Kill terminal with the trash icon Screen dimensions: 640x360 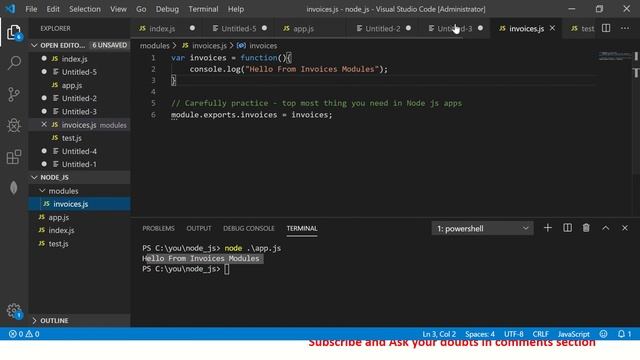[586, 228]
